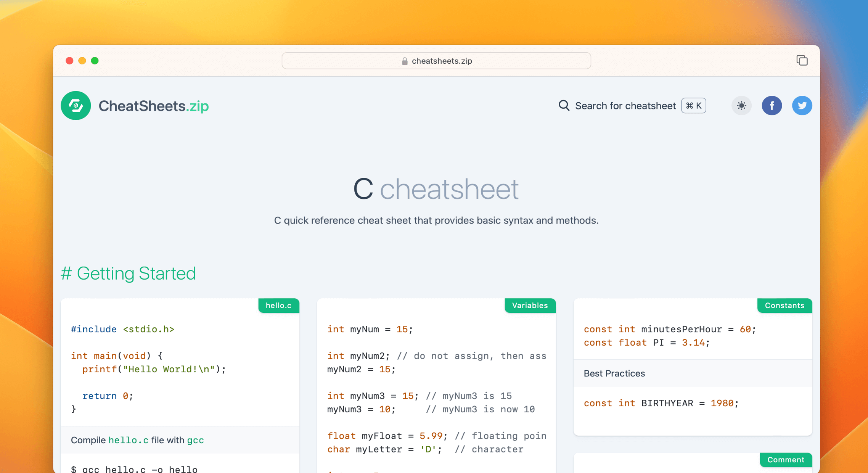The width and height of the screenshot is (868, 473).
Task: Click the green hello.c inline code text
Action: coord(128,440)
